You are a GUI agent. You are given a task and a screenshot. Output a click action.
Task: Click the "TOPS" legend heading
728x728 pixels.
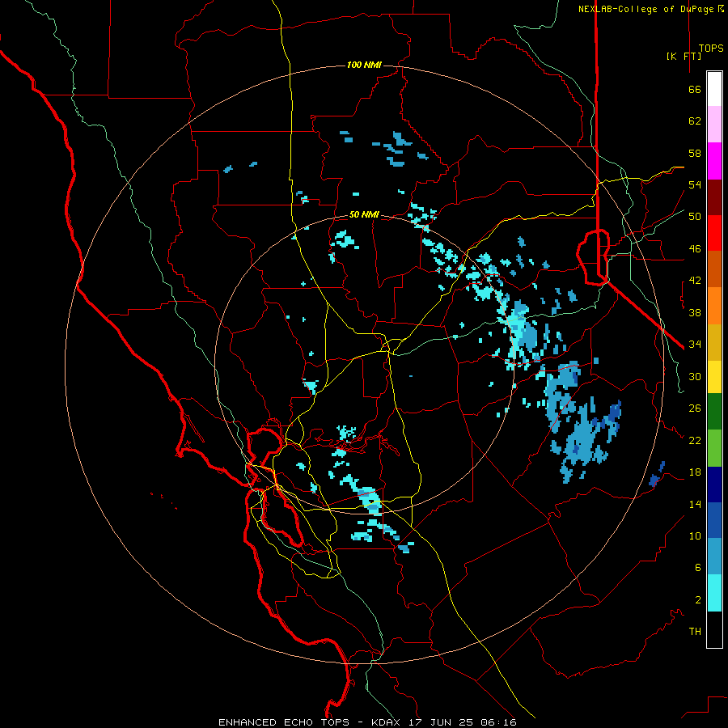tap(711, 49)
